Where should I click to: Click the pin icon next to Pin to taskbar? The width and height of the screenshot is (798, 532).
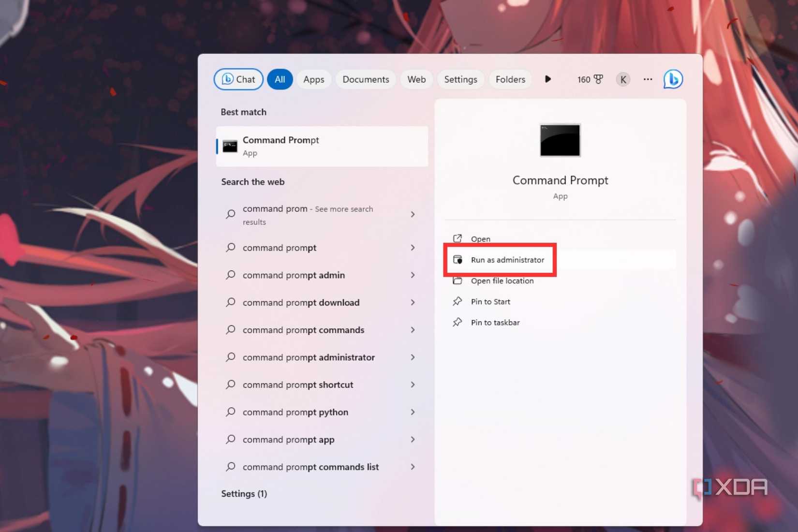point(458,322)
